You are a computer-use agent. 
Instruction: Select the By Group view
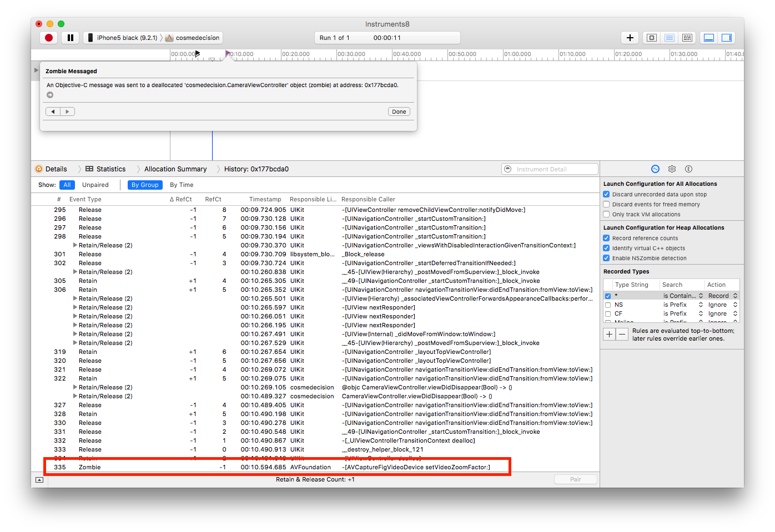point(145,185)
